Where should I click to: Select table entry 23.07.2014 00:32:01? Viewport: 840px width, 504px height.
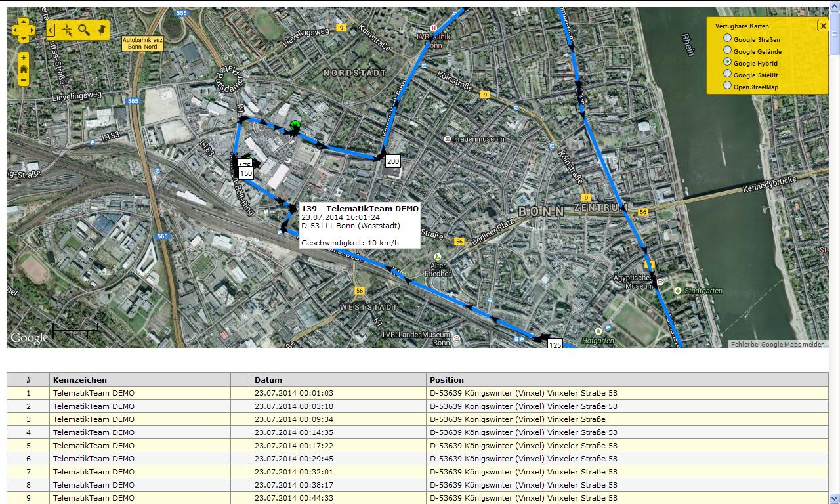coord(294,472)
